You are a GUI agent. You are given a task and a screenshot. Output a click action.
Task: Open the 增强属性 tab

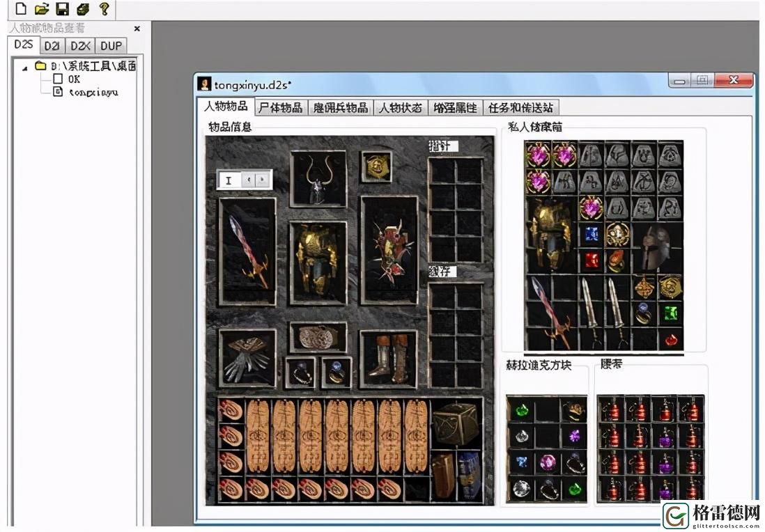point(455,108)
